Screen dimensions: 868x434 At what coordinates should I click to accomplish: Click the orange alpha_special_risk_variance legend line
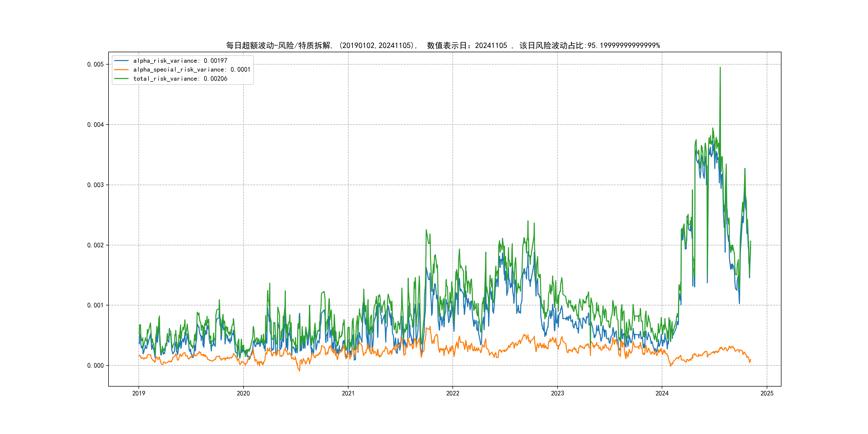(121, 69)
